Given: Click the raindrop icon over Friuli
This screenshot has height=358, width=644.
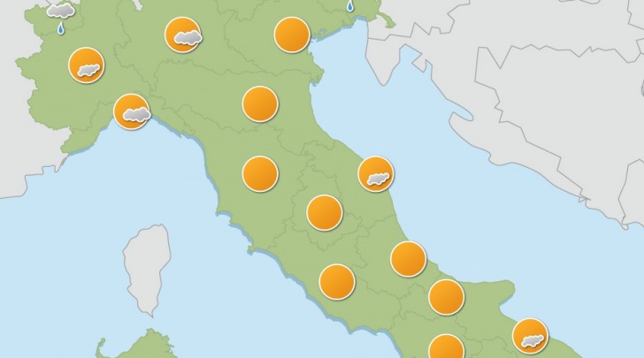Looking at the screenshot, I should coord(350,6).
